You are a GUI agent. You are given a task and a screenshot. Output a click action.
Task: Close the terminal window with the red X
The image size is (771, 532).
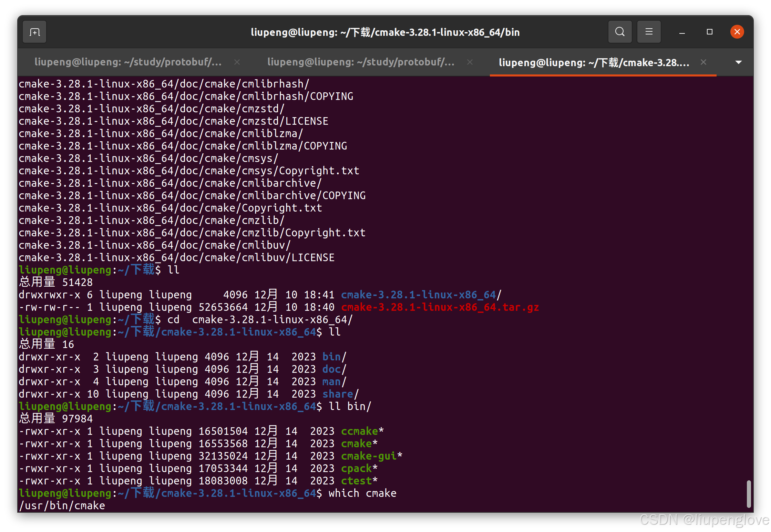point(737,32)
